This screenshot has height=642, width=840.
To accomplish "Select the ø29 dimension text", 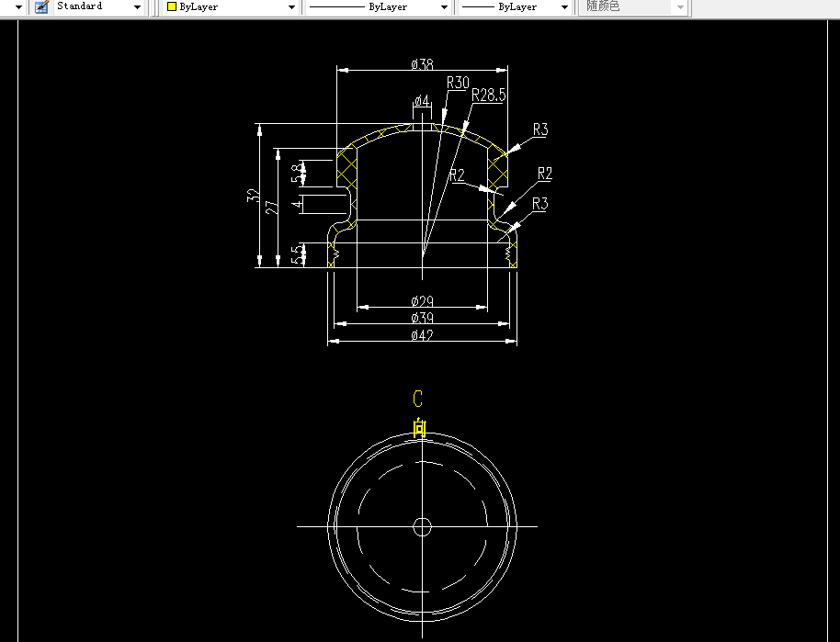I will click(422, 301).
